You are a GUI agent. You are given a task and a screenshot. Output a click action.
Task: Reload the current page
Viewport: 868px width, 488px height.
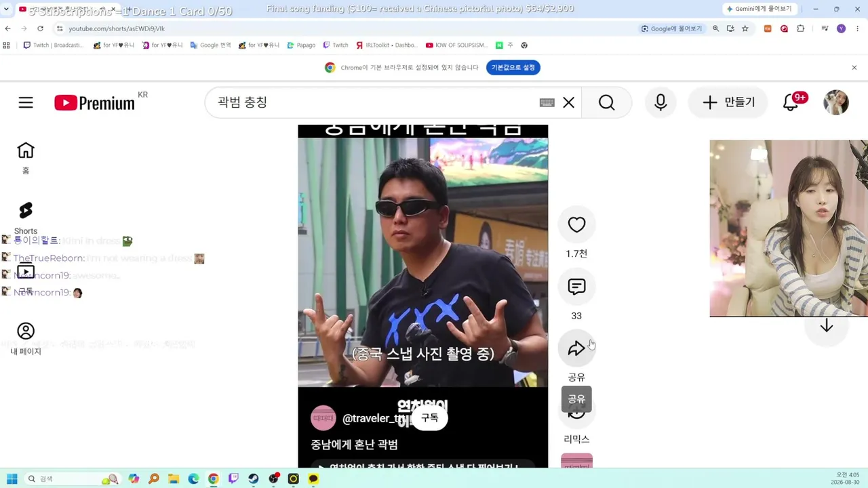click(40, 28)
